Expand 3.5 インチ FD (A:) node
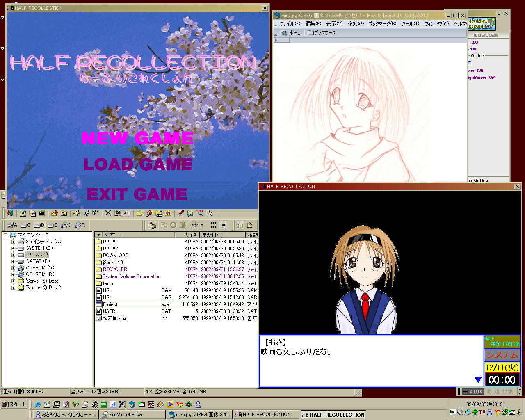This screenshot has height=420, width=525. tap(13, 242)
